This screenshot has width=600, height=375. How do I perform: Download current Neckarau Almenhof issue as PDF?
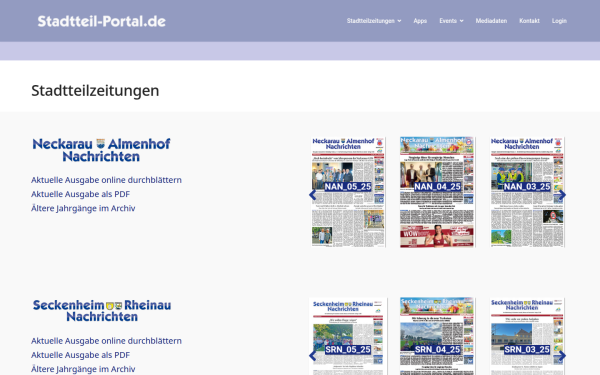click(80, 194)
